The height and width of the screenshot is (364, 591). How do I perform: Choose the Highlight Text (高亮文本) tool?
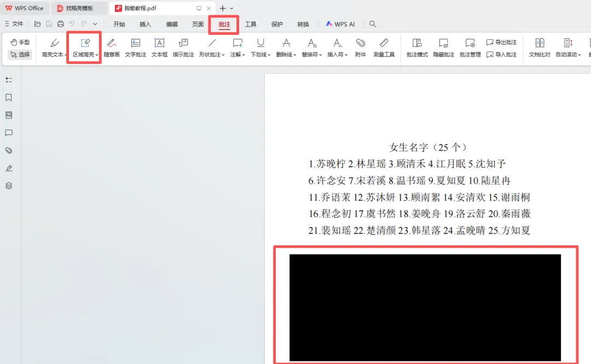(x=53, y=48)
